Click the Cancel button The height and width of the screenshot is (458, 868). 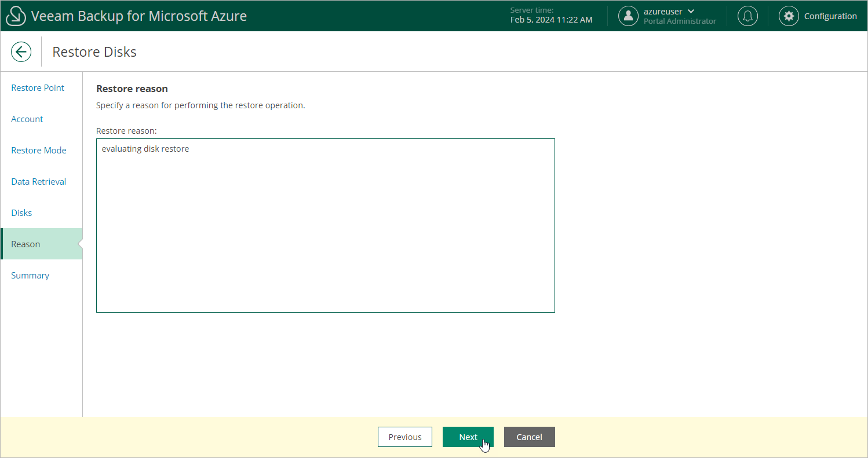(530, 437)
